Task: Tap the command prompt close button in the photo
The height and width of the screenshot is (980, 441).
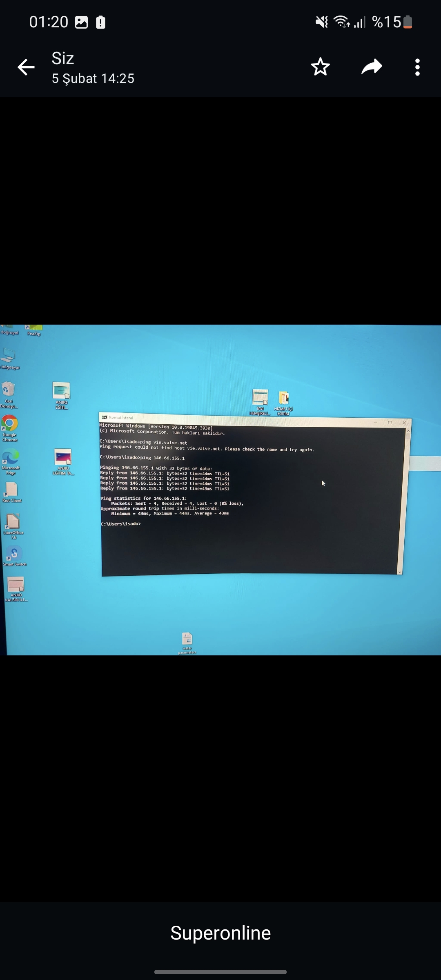Action: tap(404, 423)
